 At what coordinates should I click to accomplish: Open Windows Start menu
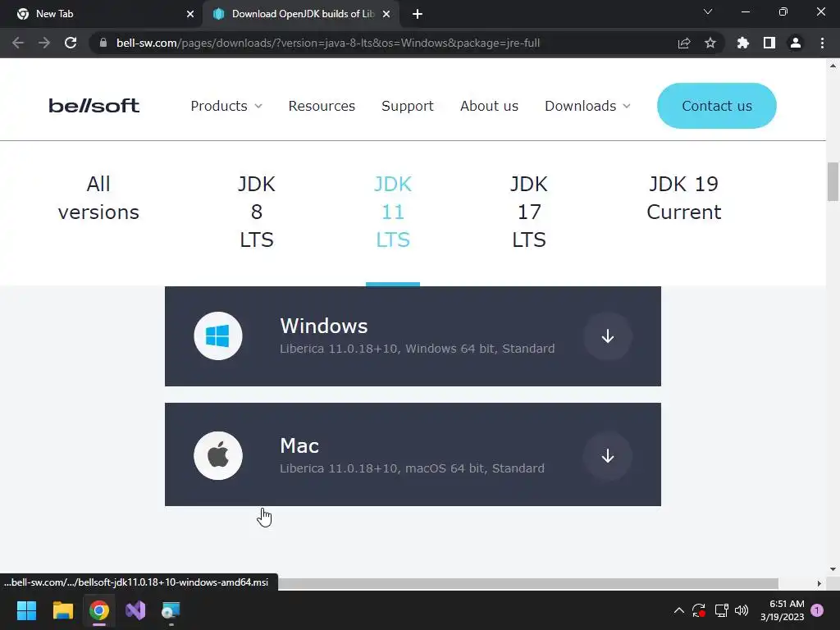tap(26, 610)
